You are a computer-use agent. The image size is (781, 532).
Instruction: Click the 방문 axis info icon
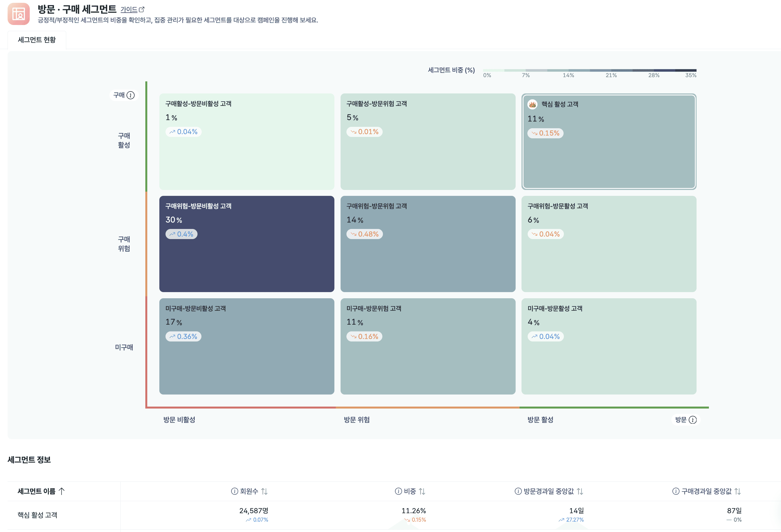click(693, 420)
